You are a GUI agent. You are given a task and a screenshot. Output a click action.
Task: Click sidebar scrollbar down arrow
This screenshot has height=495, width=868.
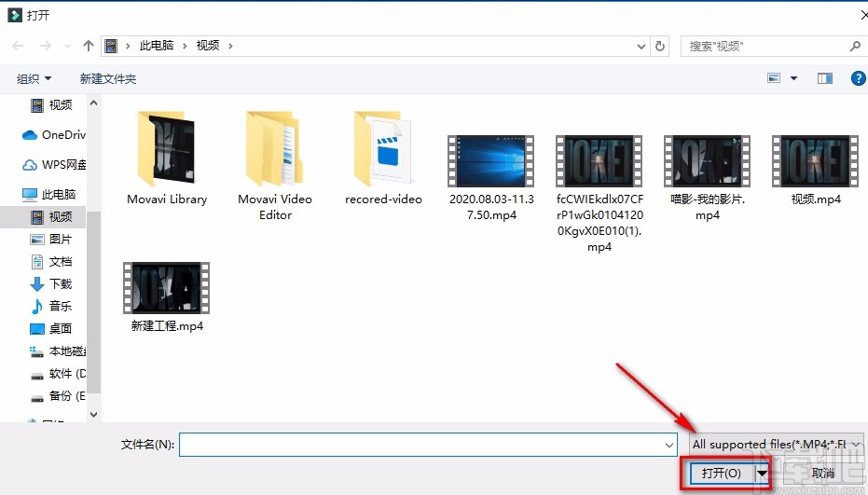93,414
